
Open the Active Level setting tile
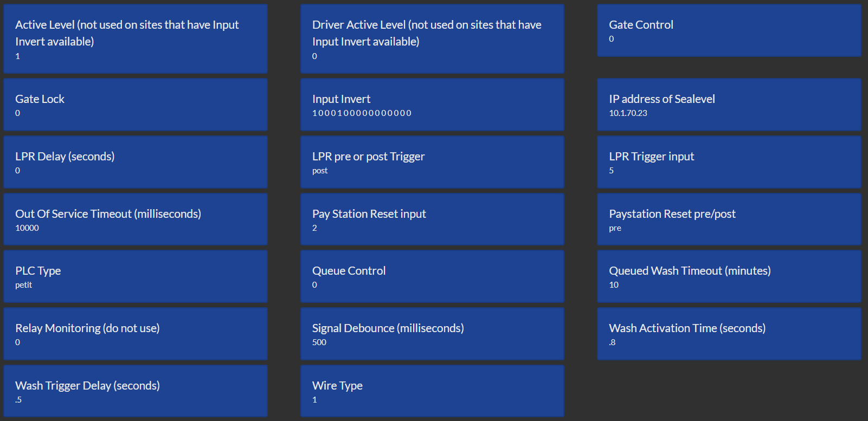pos(136,39)
